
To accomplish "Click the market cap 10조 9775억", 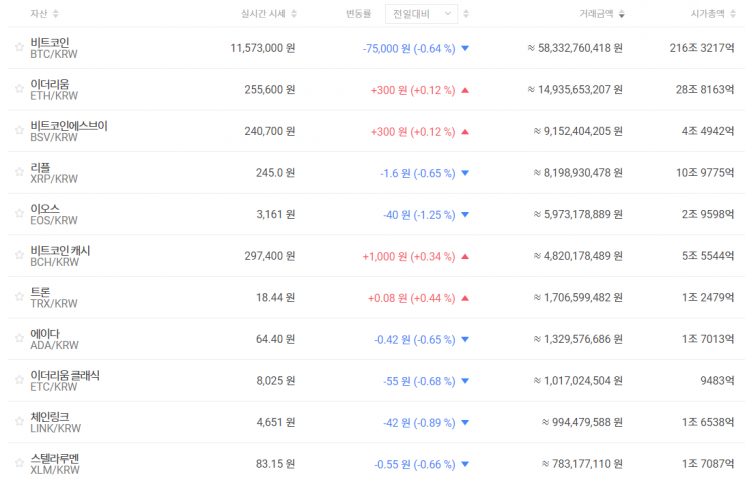I will coord(705,173).
